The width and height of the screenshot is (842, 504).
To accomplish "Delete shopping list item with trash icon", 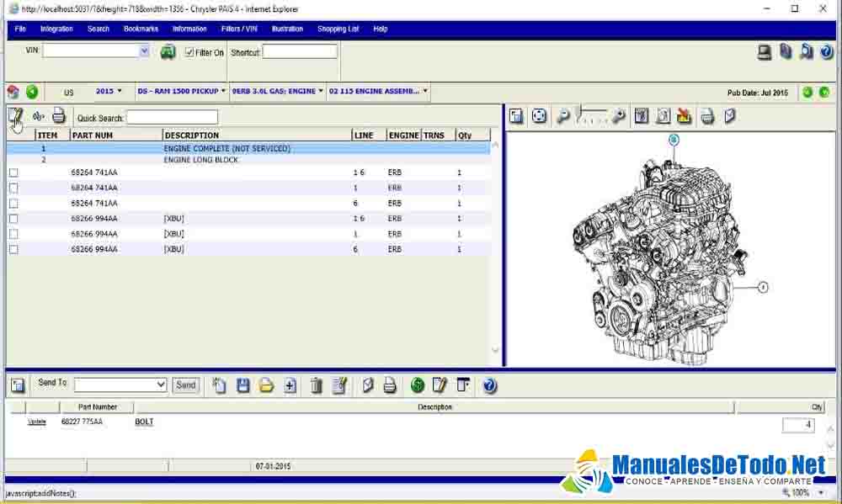I will [x=317, y=385].
